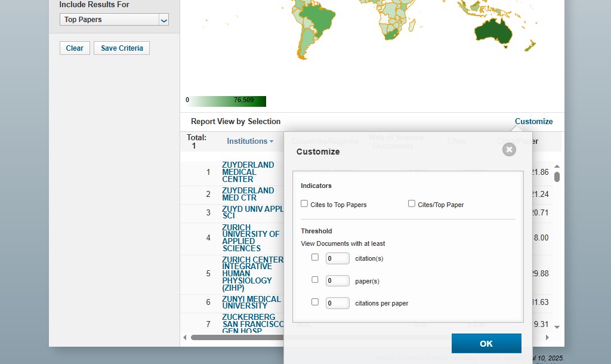This screenshot has width=611, height=364.
Task: Click the Clear button
Action: click(75, 48)
